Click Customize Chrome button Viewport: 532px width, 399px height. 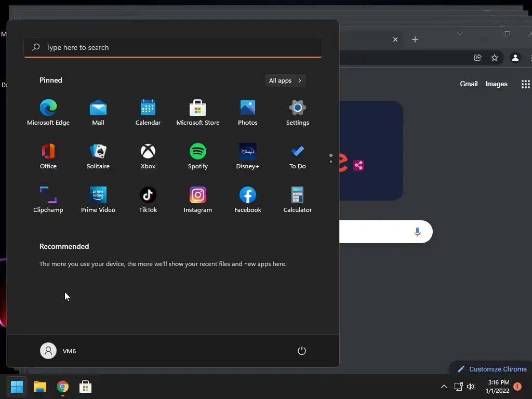[x=493, y=369]
